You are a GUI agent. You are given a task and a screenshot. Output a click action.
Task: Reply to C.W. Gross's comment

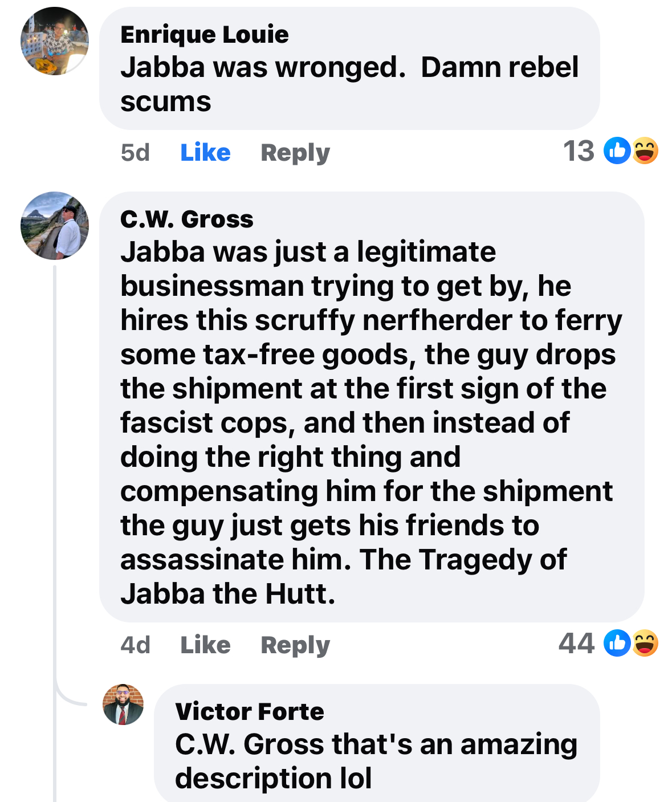(295, 645)
